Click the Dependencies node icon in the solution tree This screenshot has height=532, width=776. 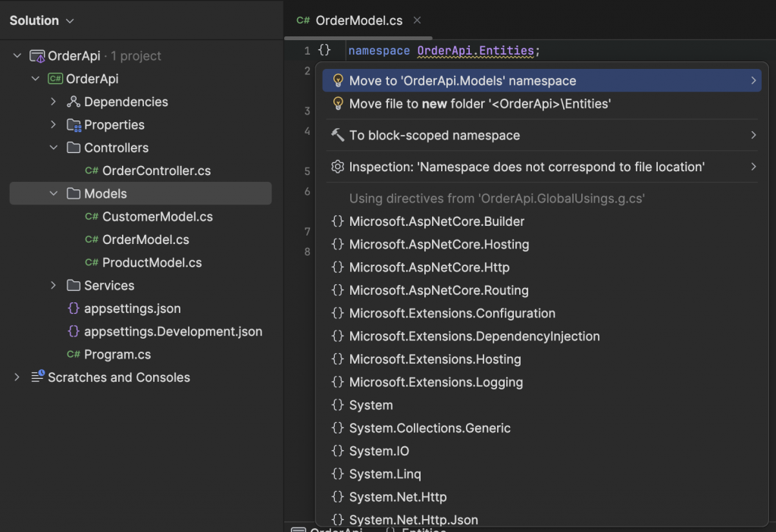tap(74, 102)
